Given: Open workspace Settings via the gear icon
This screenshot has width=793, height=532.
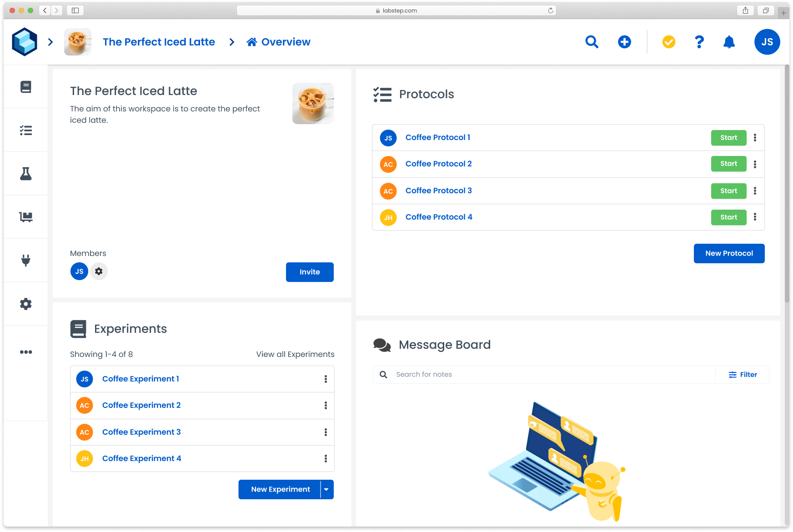Looking at the screenshot, I should coord(26,304).
